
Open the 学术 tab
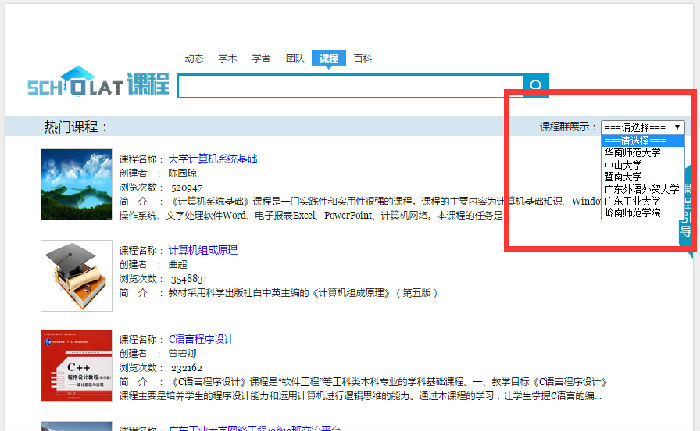227,59
